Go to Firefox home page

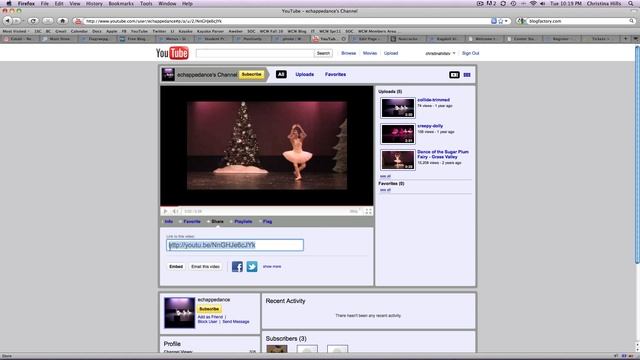(x=62, y=21)
